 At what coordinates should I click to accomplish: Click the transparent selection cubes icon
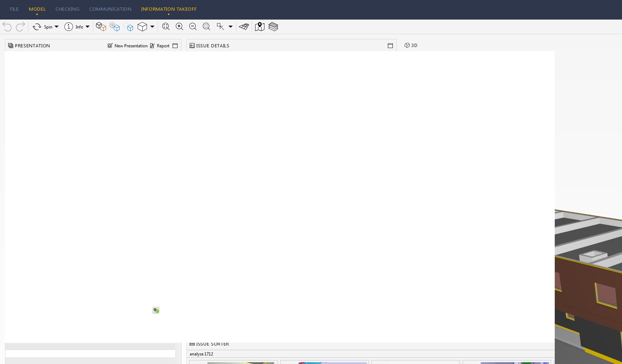point(115,27)
